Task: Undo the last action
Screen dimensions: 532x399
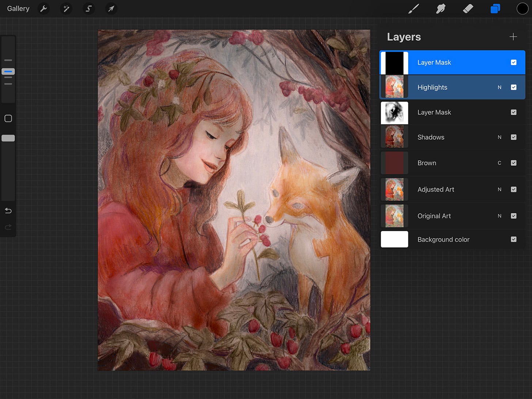Action: [x=8, y=211]
